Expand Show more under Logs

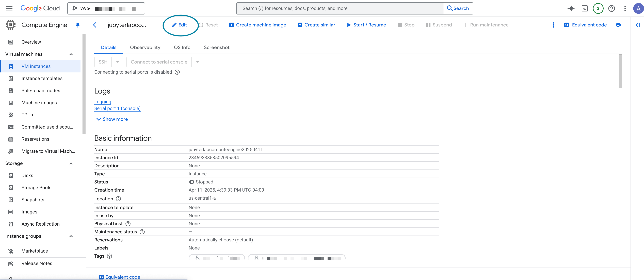coord(112,119)
